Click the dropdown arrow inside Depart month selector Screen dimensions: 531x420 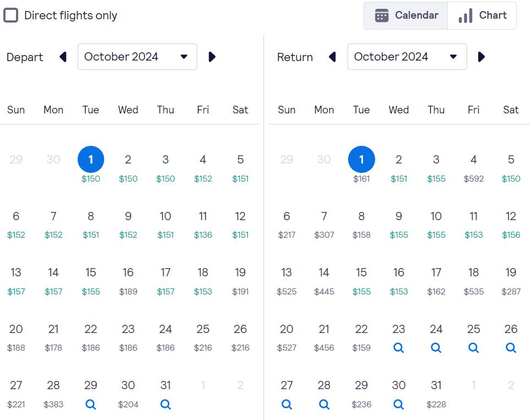coord(183,57)
